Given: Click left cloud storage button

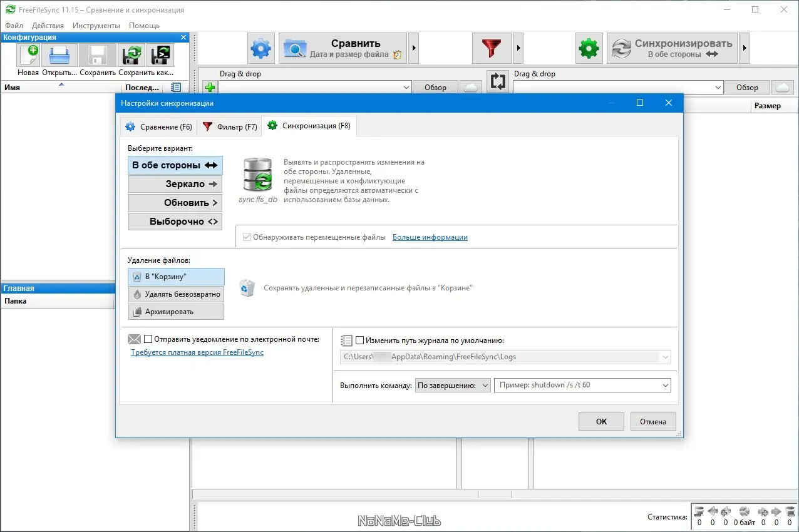Looking at the screenshot, I should tap(470, 88).
